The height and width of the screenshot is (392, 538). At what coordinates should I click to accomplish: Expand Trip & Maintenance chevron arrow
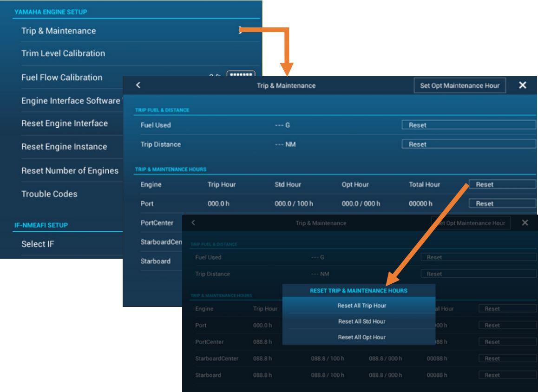coord(241,31)
